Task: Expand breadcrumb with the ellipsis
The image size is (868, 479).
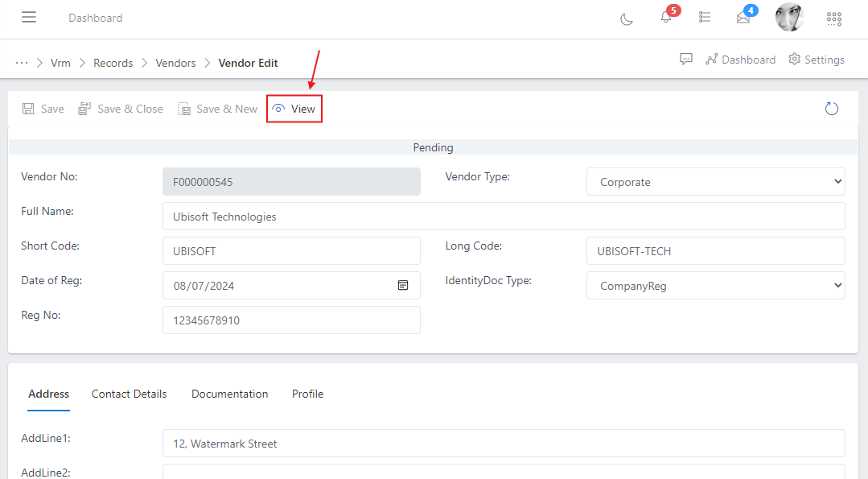Action: click(21, 62)
